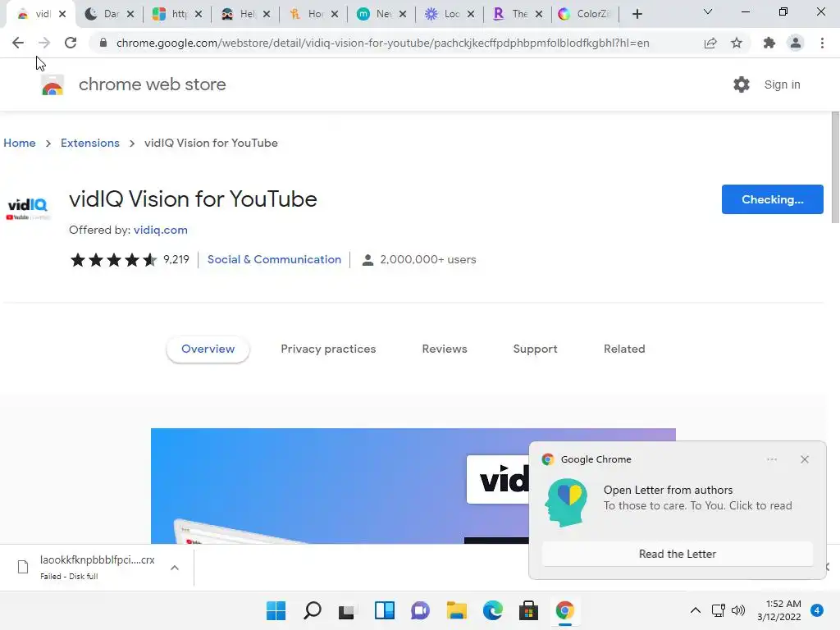Click the notification heart head icon
This screenshot has height=630, width=840.
point(566,503)
